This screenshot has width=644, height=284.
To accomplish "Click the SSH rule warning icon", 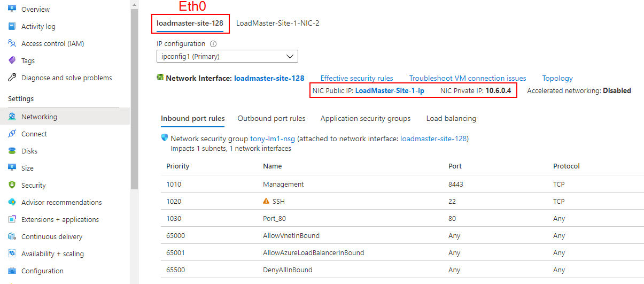I will [266, 202].
